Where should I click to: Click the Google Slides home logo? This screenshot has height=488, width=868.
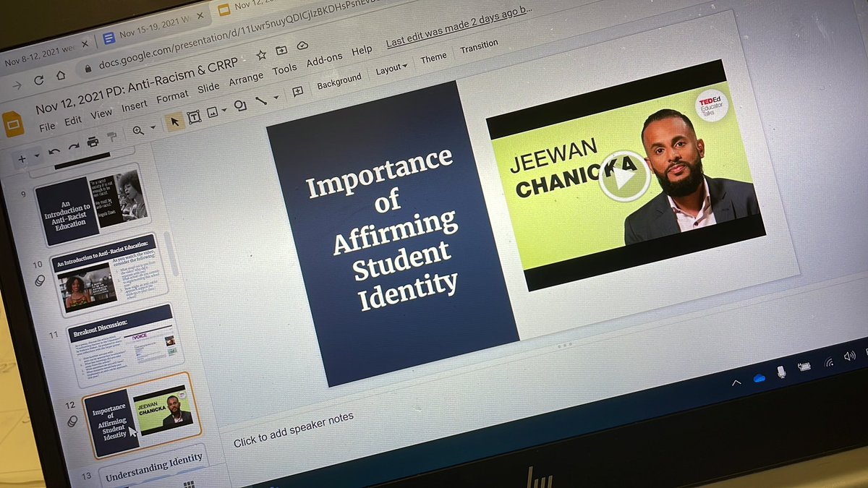click(x=13, y=124)
